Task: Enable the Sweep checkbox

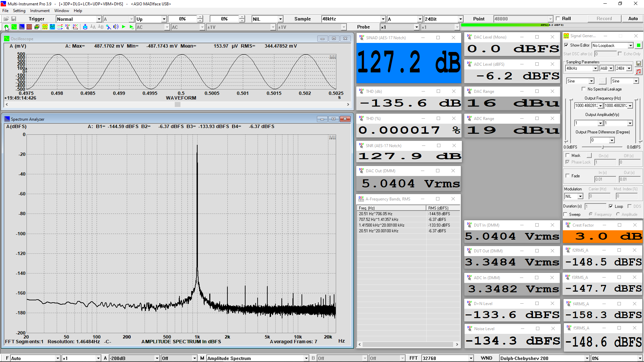Action: [x=566, y=215]
